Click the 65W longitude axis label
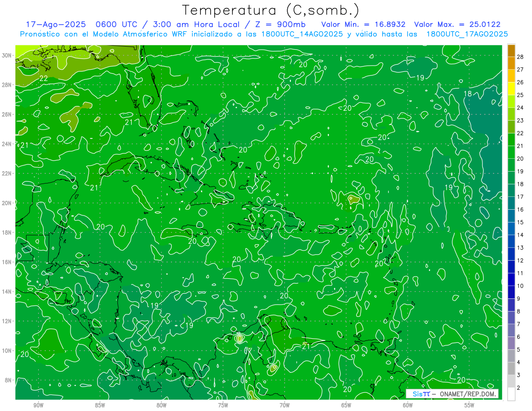This screenshot has height=411, width=532. pyautogui.click(x=346, y=406)
